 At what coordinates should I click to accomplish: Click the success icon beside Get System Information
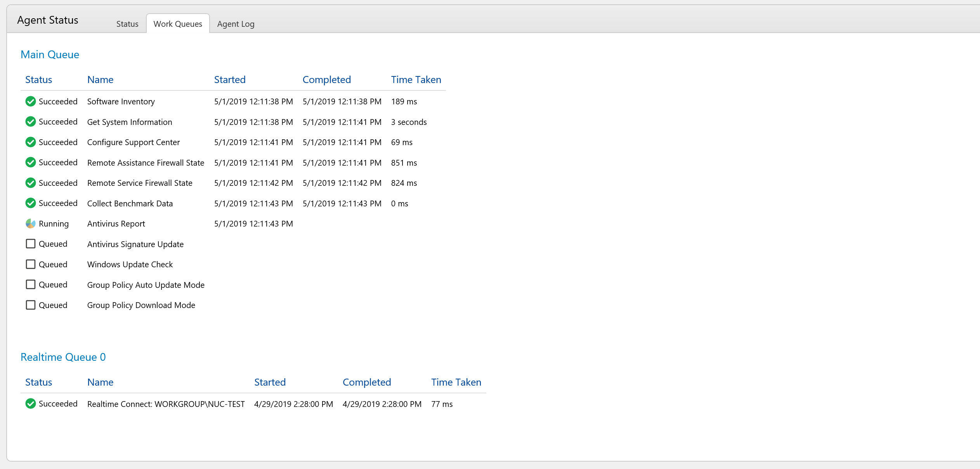coord(31,122)
